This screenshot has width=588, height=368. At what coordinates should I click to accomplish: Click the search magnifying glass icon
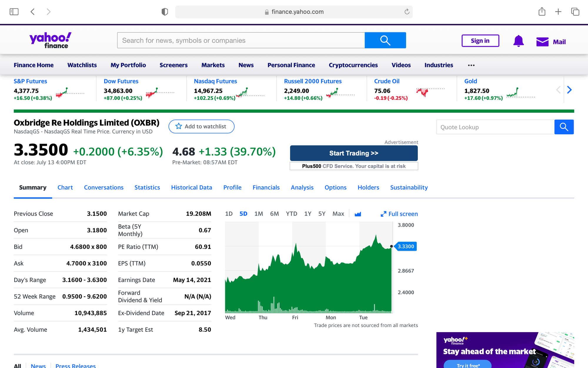coord(385,40)
